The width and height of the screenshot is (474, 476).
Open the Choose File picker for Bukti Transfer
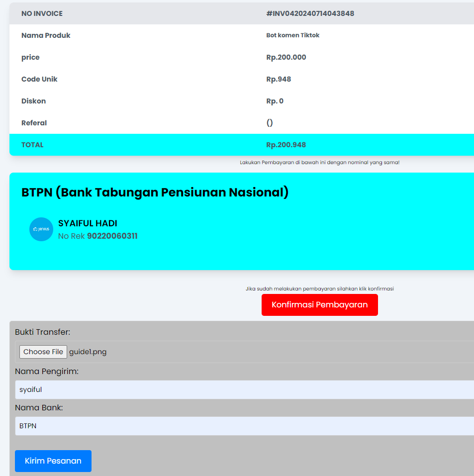pos(43,352)
